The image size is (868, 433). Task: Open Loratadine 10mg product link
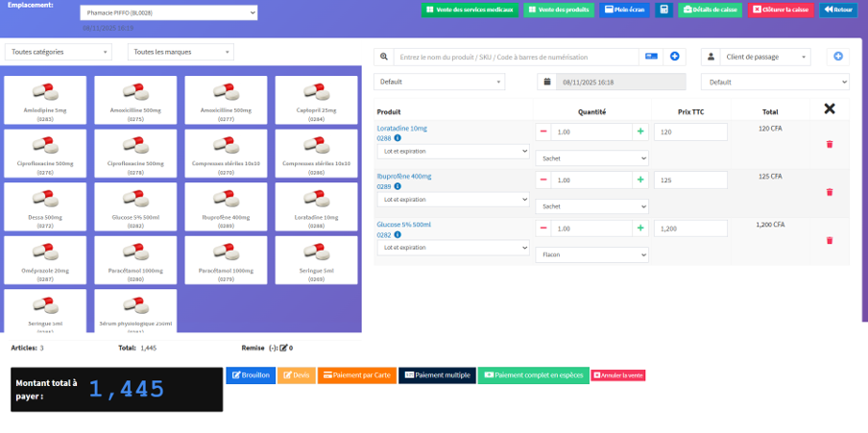[x=402, y=129]
